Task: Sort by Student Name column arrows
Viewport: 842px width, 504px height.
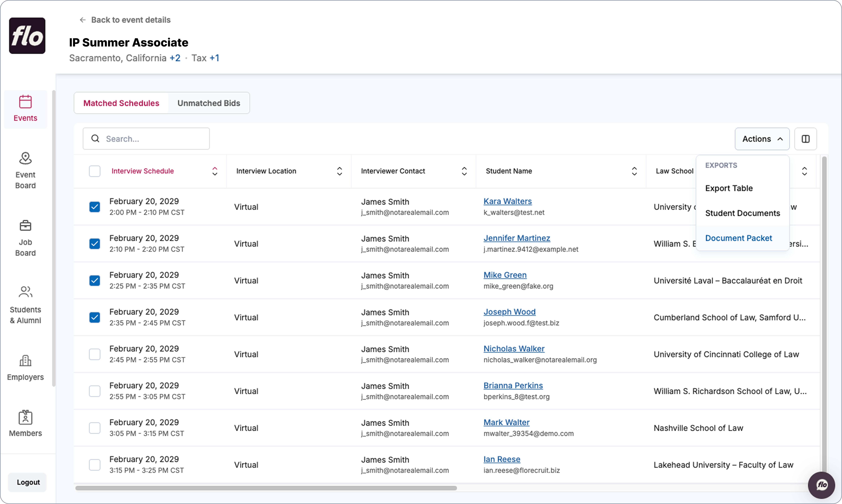Action: [x=634, y=171]
